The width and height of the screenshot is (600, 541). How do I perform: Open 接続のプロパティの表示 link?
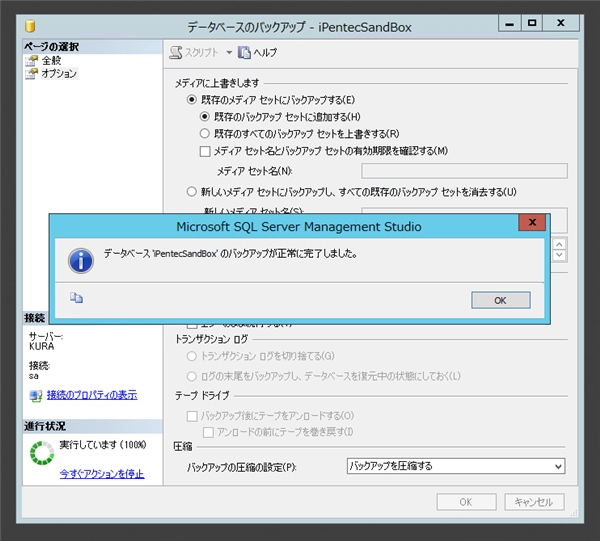click(92, 395)
